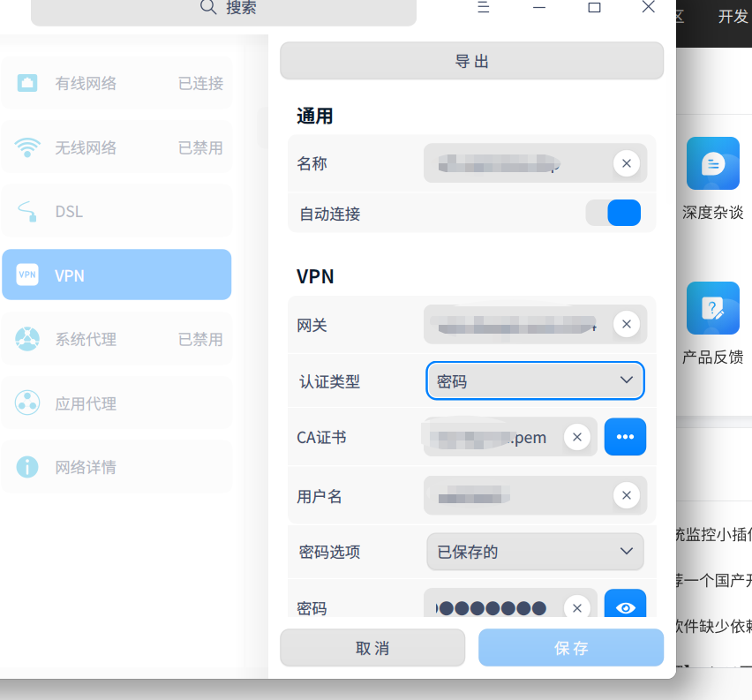752x700 pixels.
Task: Clear the username (用户名) field
Action: [627, 495]
